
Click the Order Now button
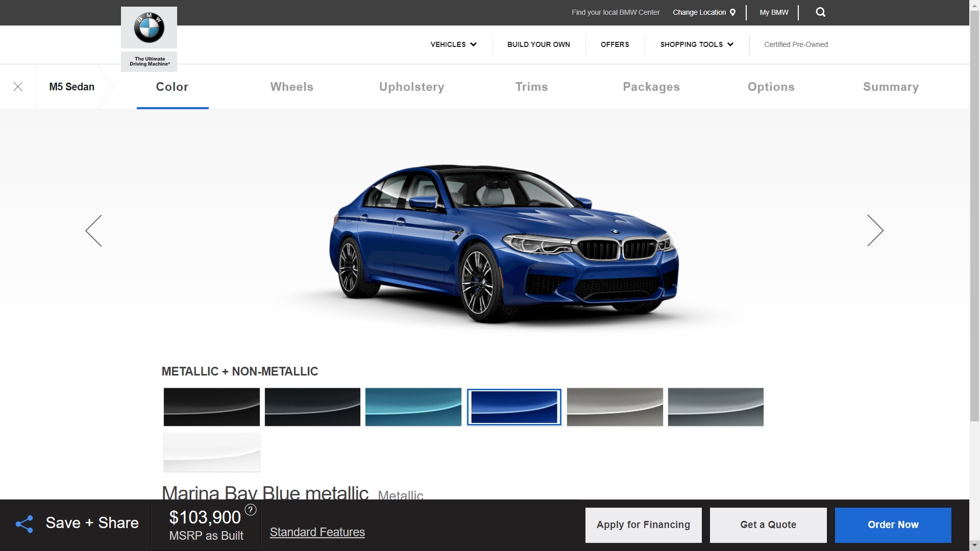(893, 524)
